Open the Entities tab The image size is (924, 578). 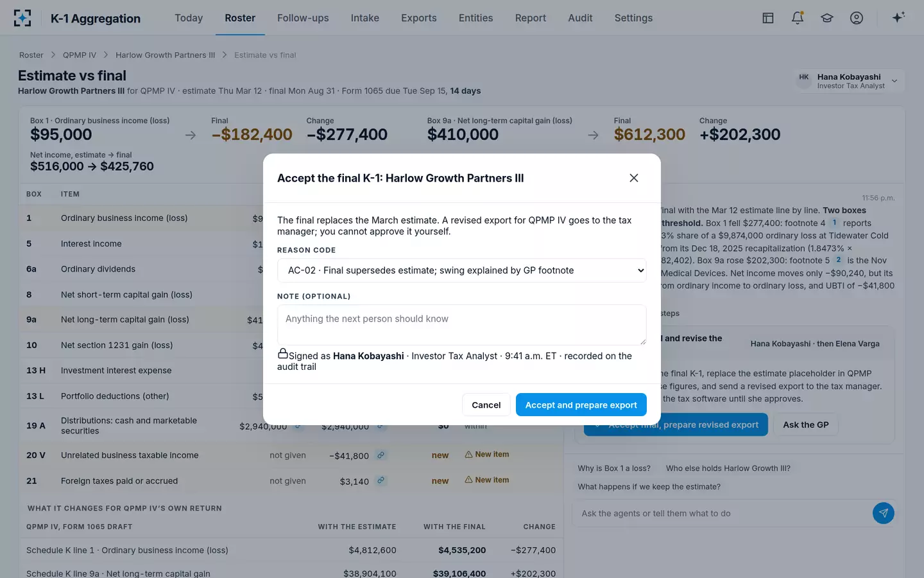pos(476,18)
